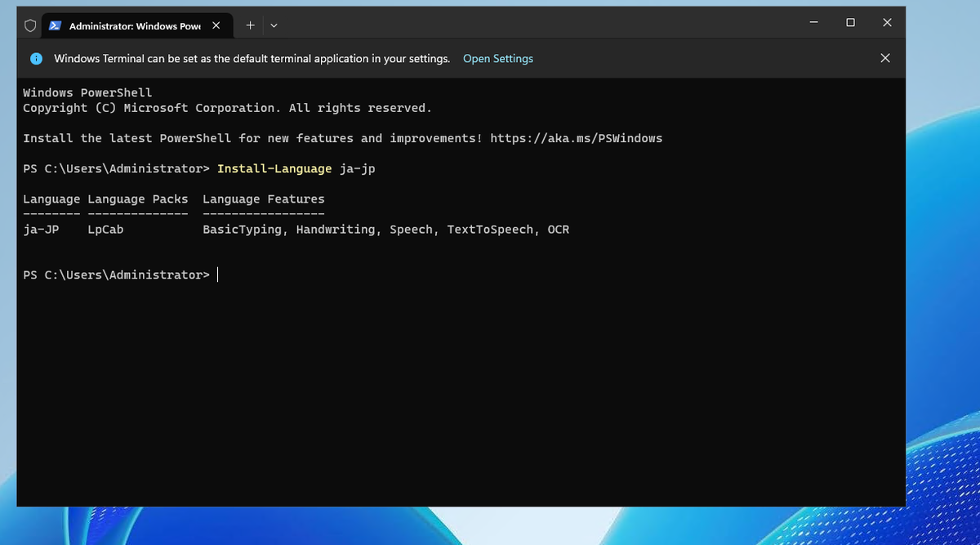Click the LpCab language pack value
This screenshot has width=980, height=545.
coord(105,230)
